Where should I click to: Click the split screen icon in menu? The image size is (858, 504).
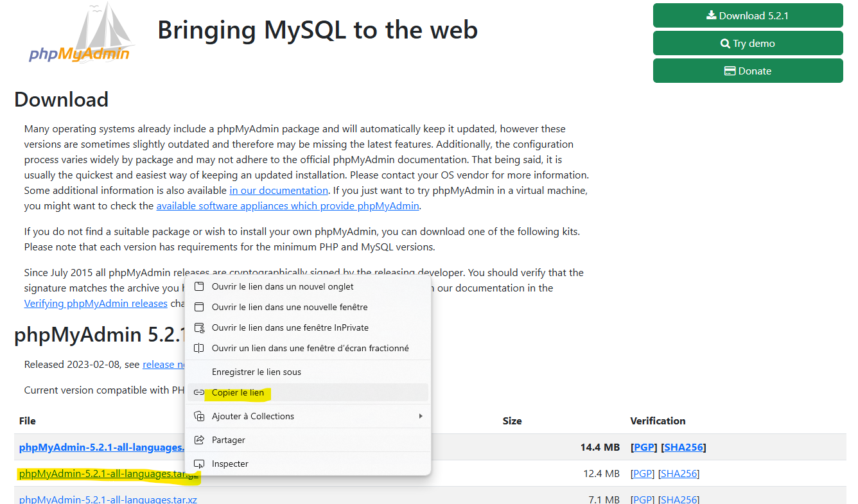(199, 348)
